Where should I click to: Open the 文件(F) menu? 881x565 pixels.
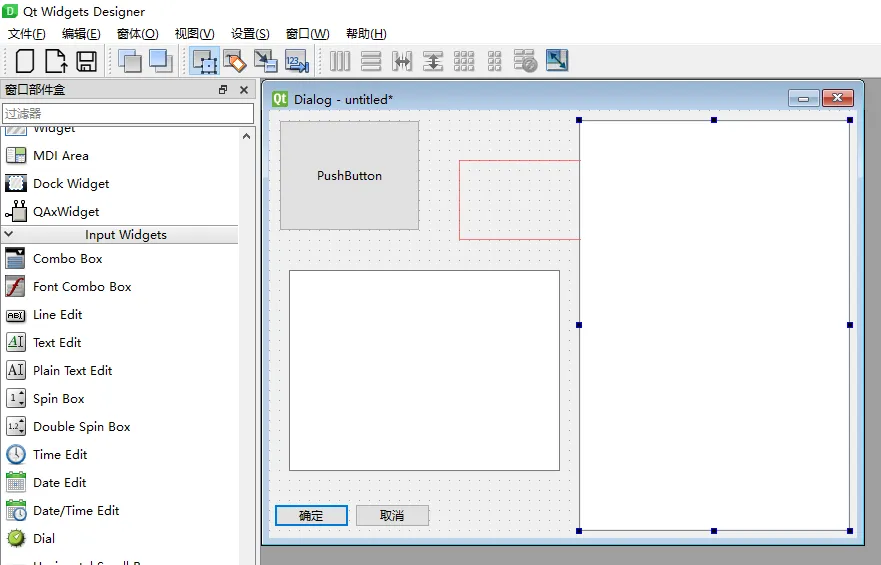pos(26,34)
